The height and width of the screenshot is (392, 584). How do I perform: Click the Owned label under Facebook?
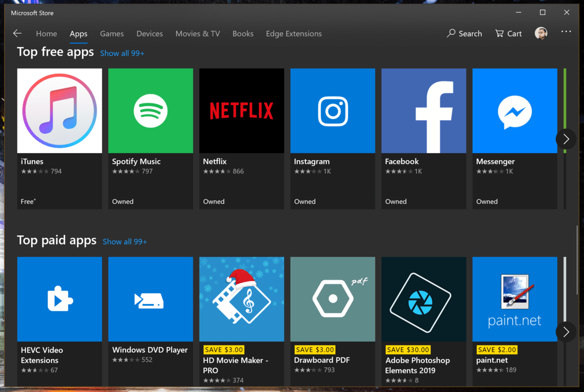(x=396, y=202)
